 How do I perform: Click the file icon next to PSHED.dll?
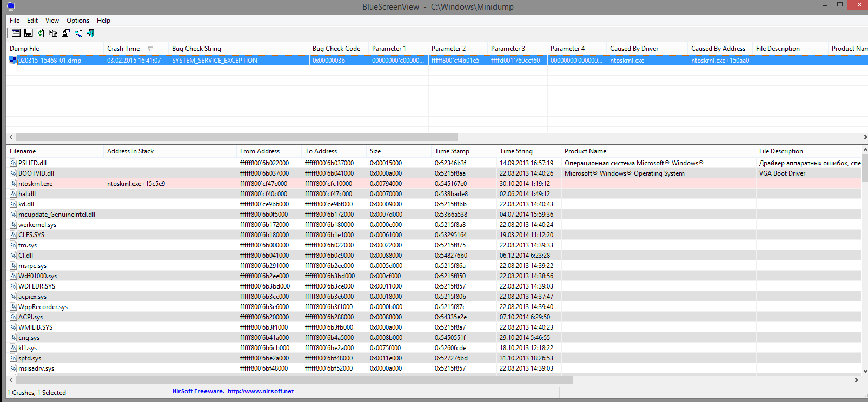click(x=13, y=163)
